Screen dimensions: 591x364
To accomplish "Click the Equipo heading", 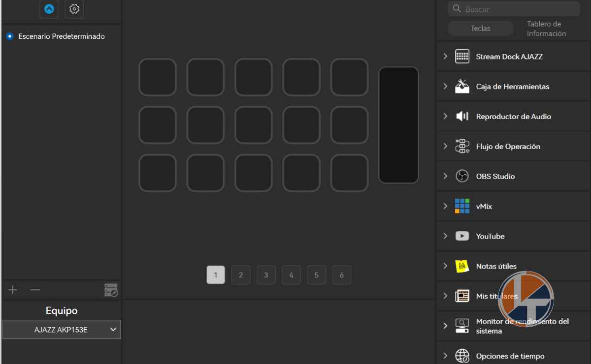I will tap(62, 311).
